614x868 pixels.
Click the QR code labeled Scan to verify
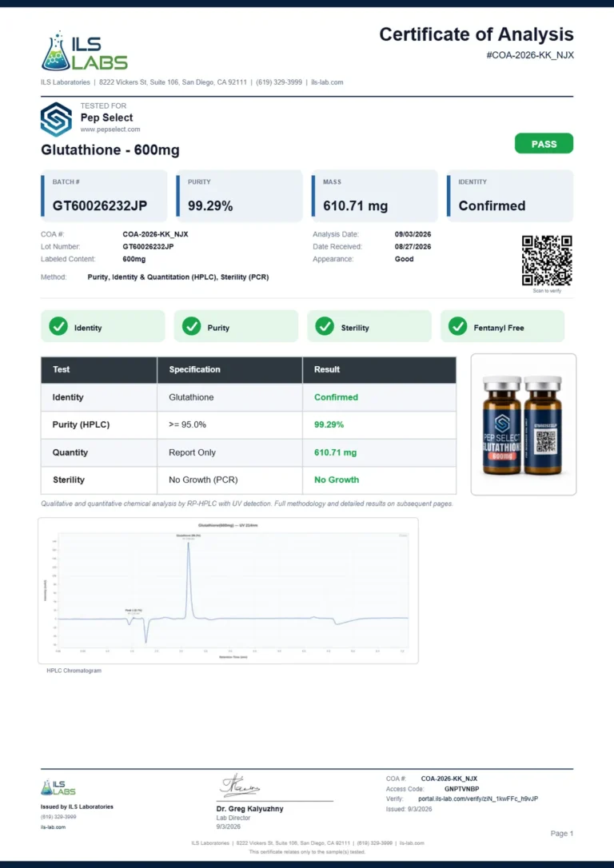547,261
